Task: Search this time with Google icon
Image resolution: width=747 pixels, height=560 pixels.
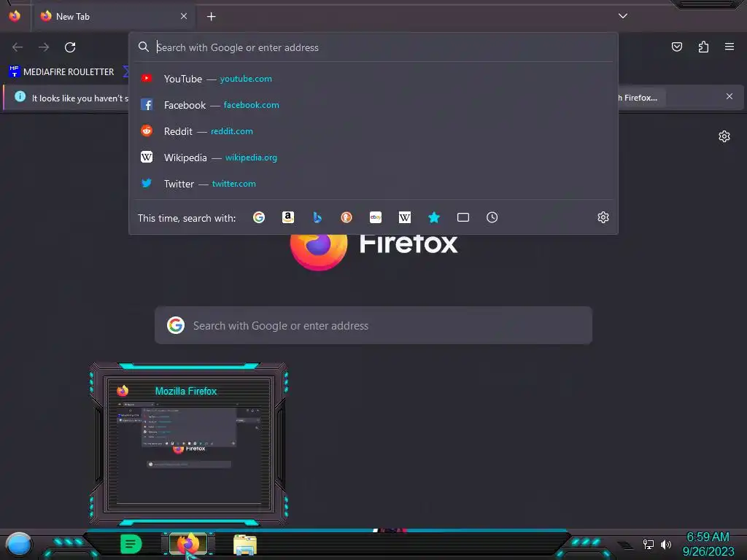Action: point(259,217)
